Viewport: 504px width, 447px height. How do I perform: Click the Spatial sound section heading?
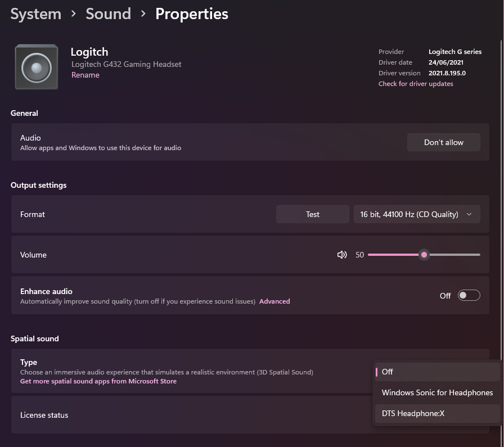[35, 338]
